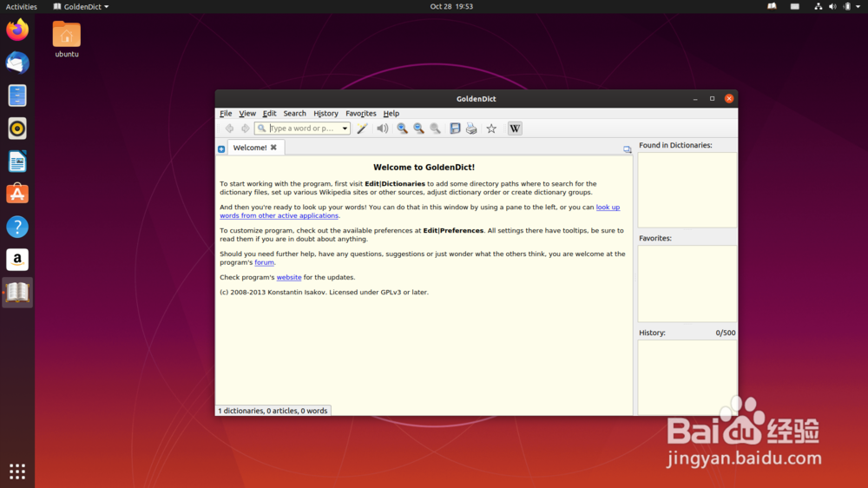Minimize the GoldenDict window
Screen dimensions: 868x488
click(x=695, y=99)
